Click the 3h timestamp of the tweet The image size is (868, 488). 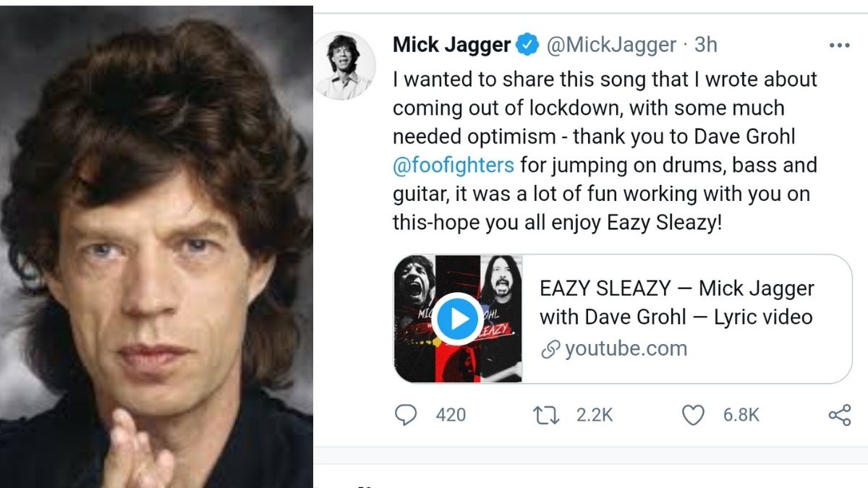coord(706,46)
